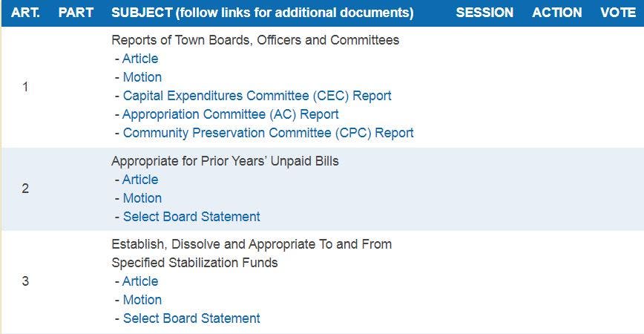Open Community Preservation Committee (CPC) Report
The width and height of the screenshot is (644, 334).
click(x=268, y=133)
